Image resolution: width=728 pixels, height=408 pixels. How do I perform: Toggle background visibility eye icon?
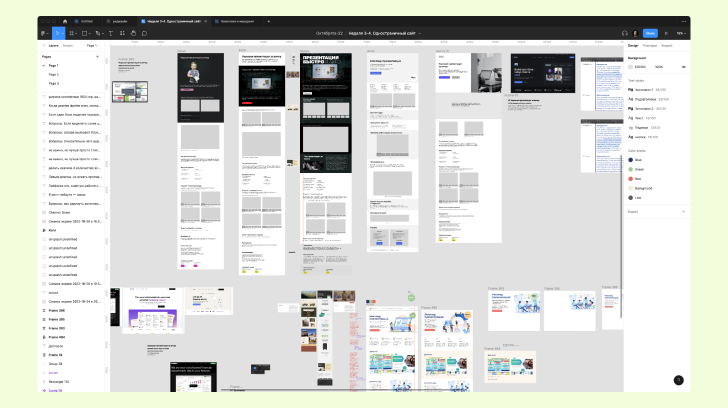pyautogui.click(x=683, y=67)
